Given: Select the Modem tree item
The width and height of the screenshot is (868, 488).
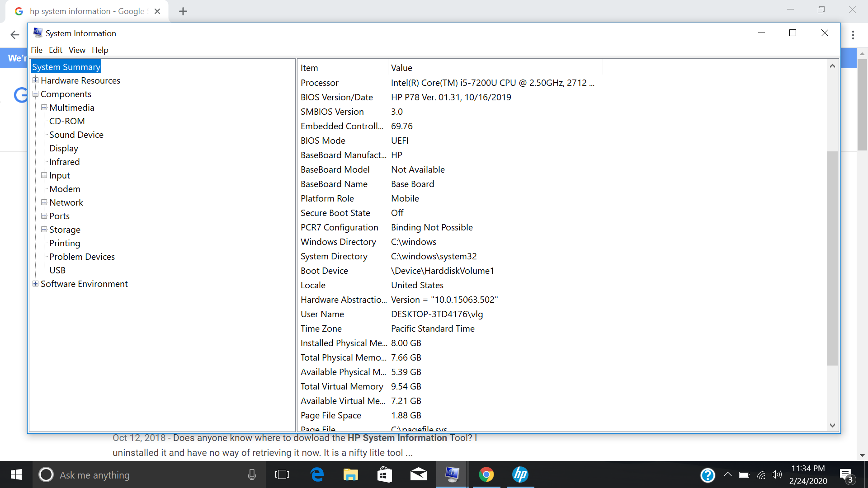Looking at the screenshot, I should tap(65, 189).
